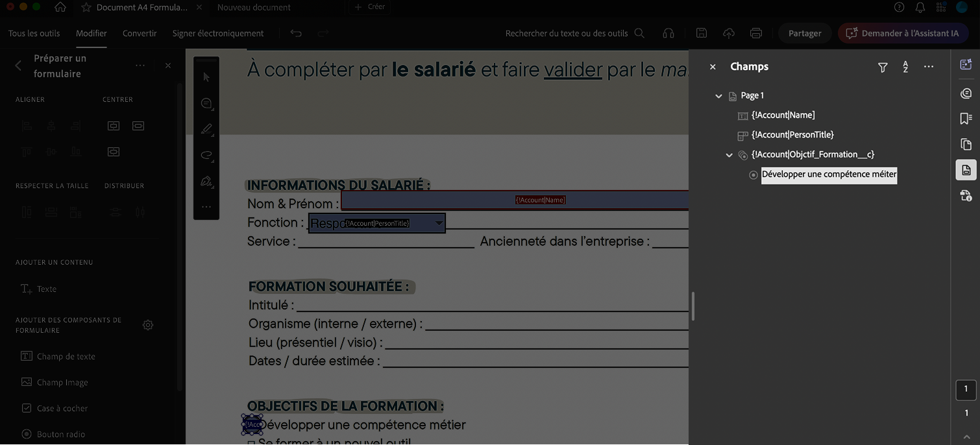Select the arrow selection tool
The image size is (980, 445).
pyautogui.click(x=206, y=77)
